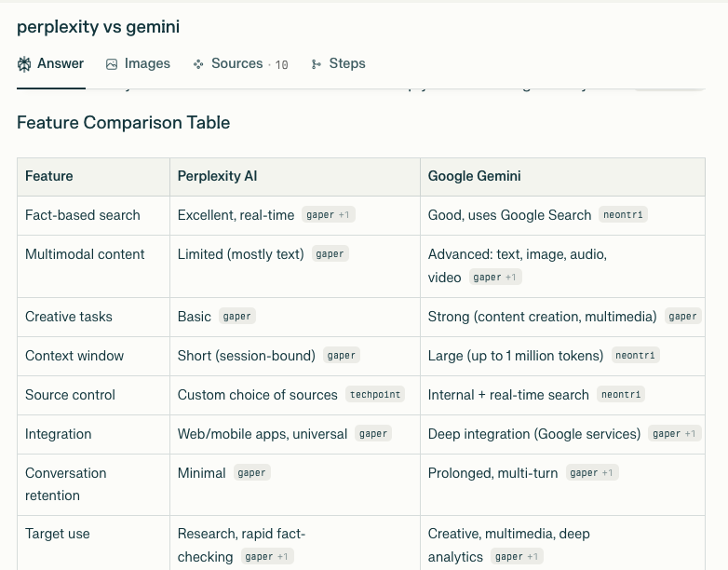
Task: Click the 'Good, uses Google Search' text
Action: coord(510,215)
